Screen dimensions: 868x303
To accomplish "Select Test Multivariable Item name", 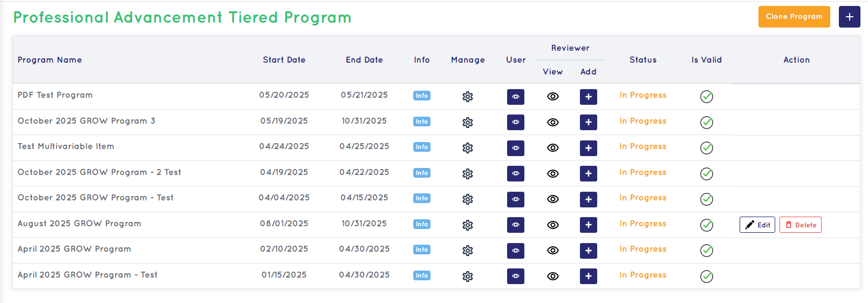I will point(66,146).
